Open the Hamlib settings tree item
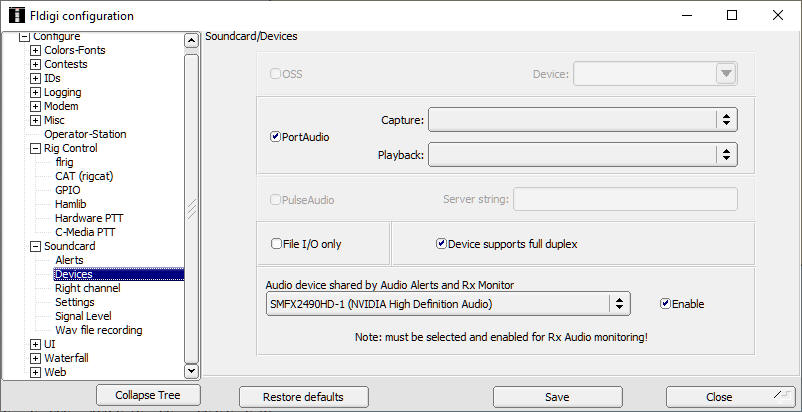 (72, 204)
